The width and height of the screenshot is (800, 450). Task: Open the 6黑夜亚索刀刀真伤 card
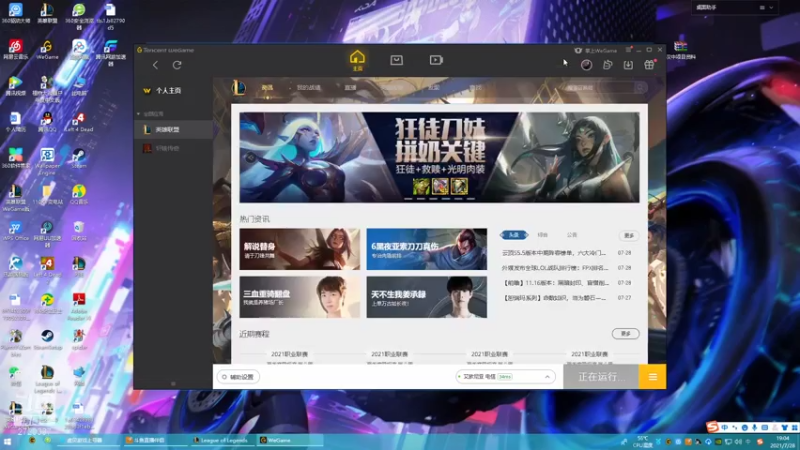pos(427,249)
